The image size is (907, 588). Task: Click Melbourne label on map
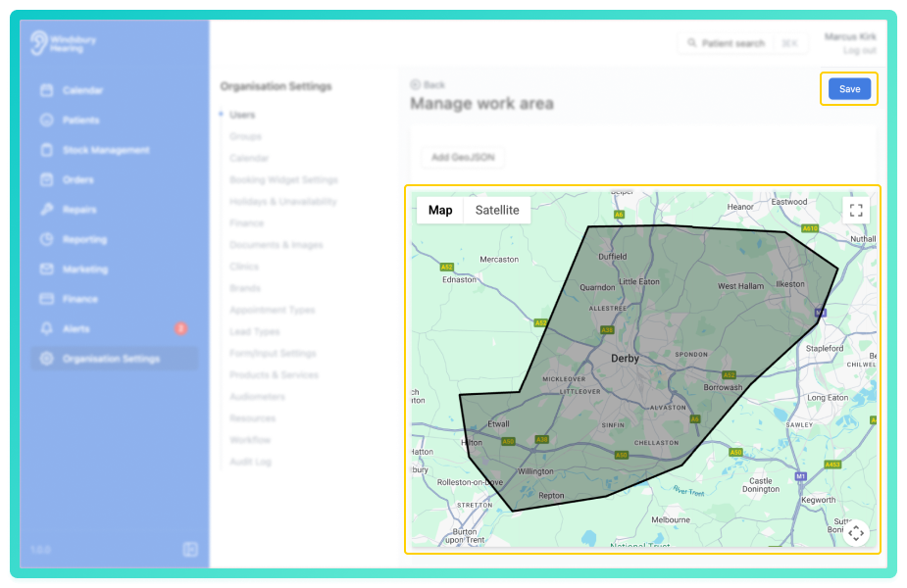click(671, 519)
